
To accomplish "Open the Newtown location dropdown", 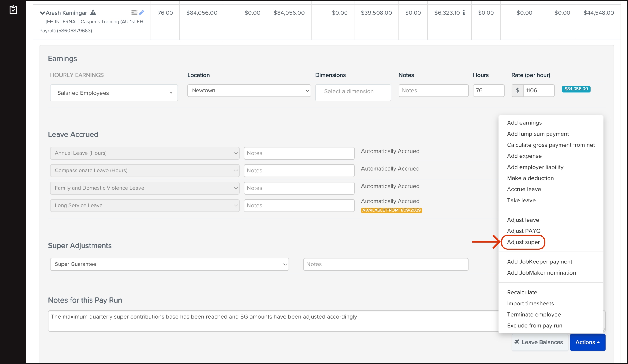I will (x=249, y=90).
